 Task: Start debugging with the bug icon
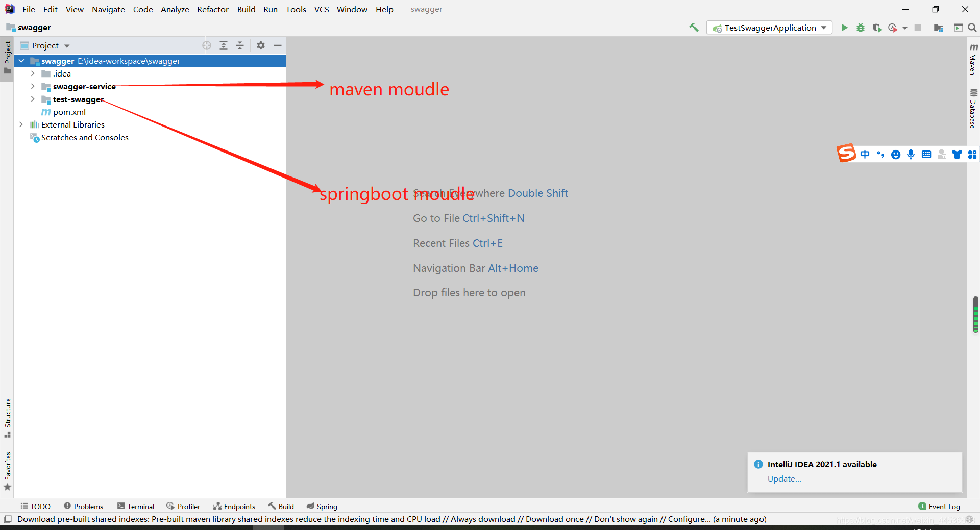(x=861, y=28)
